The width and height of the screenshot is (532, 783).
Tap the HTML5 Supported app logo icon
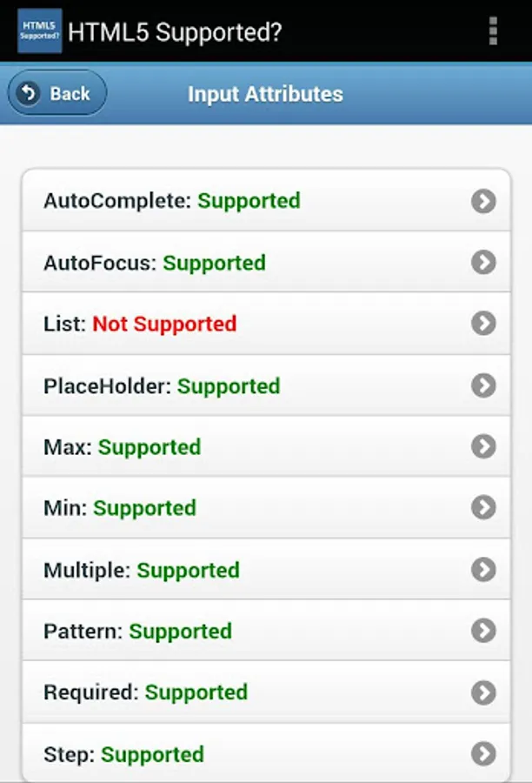(x=39, y=31)
